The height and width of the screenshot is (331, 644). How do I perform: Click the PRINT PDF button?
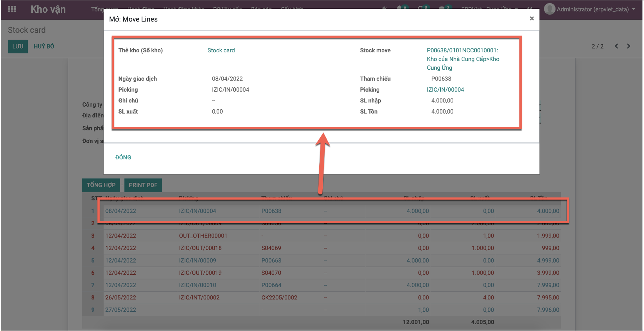click(143, 185)
